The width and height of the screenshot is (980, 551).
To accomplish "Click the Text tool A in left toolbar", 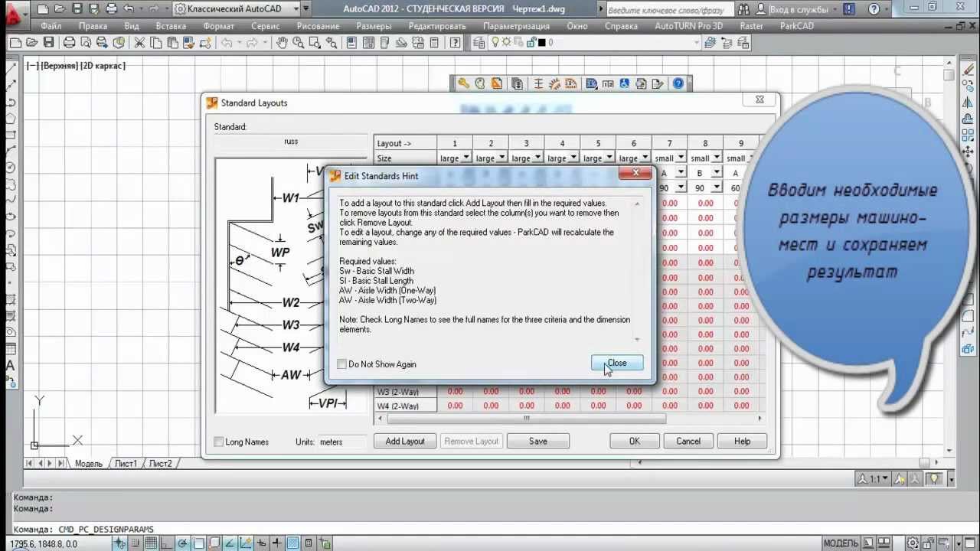I will pyautogui.click(x=10, y=365).
